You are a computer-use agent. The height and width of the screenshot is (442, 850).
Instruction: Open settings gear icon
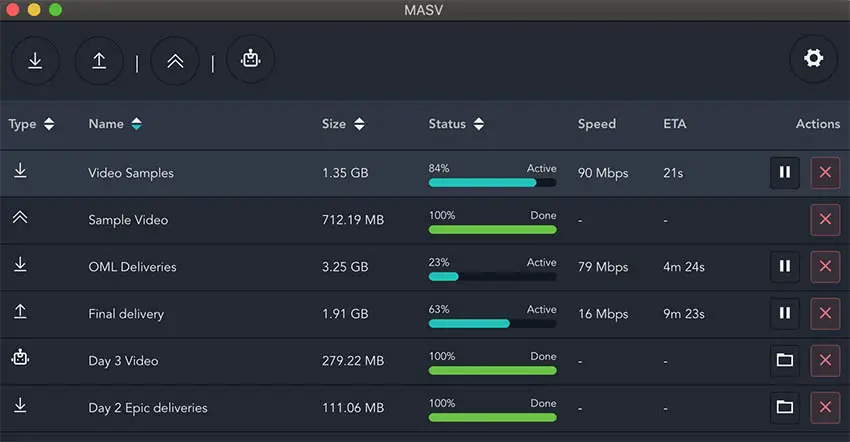pos(813,59)
